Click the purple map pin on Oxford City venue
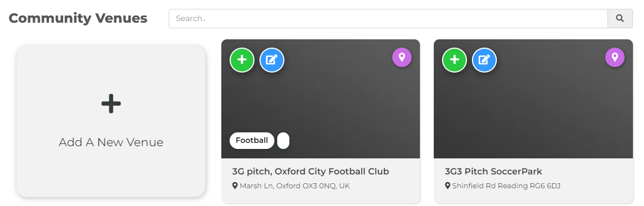Image resolution: width=644 pixels, height=206 pixels. click(402, 58)
